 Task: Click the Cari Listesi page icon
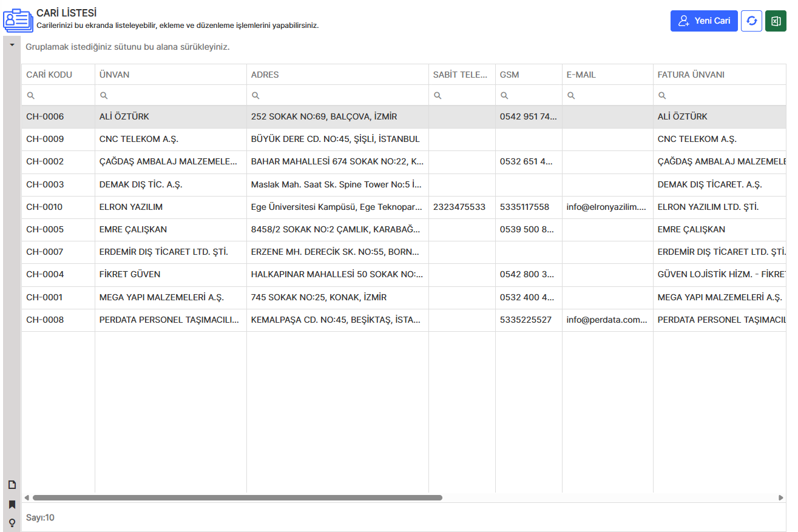[18, 21]
